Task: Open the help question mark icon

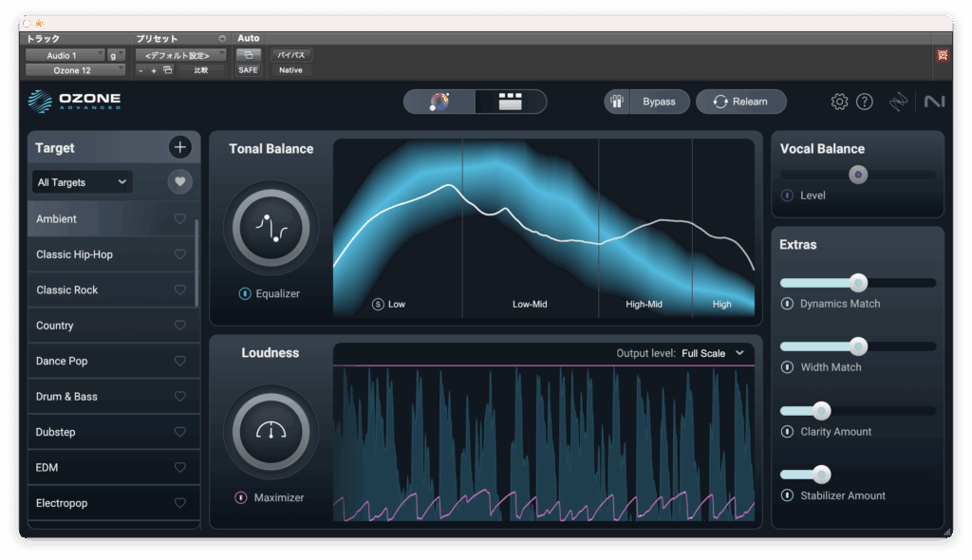Action: coord(864,102)
